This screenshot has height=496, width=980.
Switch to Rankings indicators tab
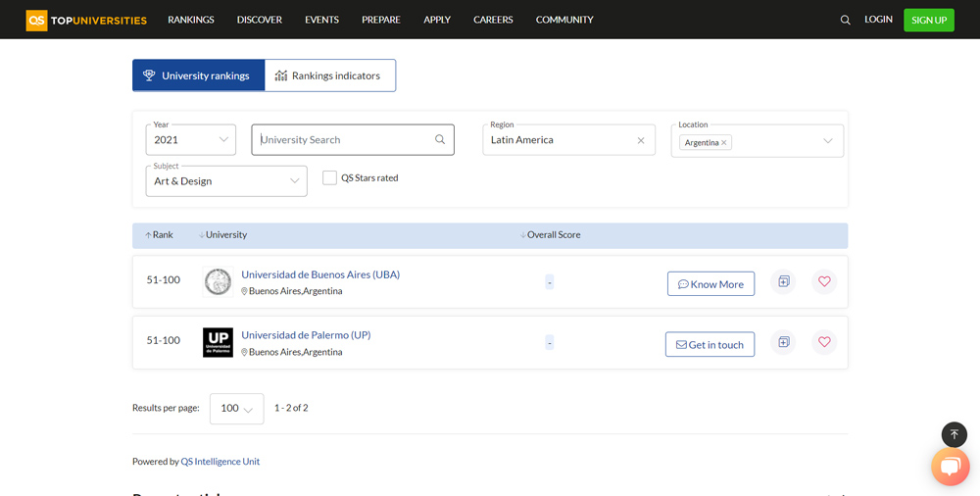click(330, 75)
